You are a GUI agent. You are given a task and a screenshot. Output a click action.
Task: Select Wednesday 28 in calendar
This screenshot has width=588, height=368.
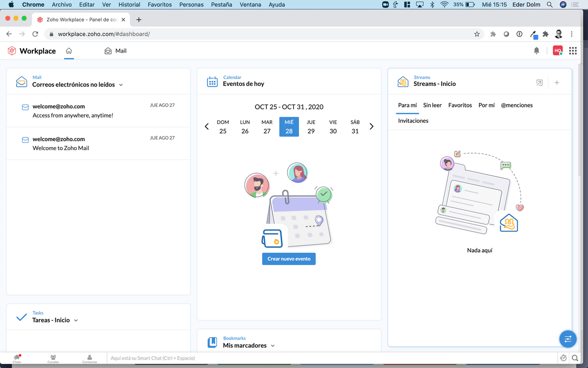(289, 127)
